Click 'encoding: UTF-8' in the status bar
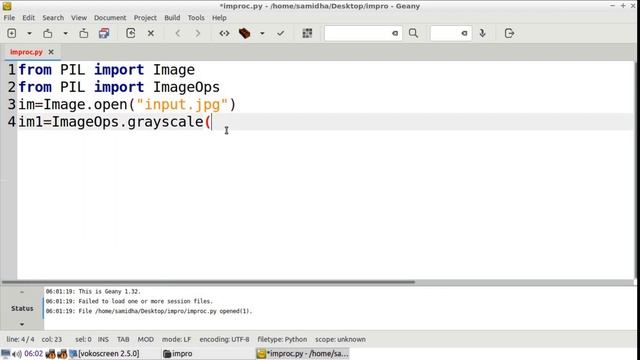The width and height of the screenshot is (640, 360). (224, 340)
